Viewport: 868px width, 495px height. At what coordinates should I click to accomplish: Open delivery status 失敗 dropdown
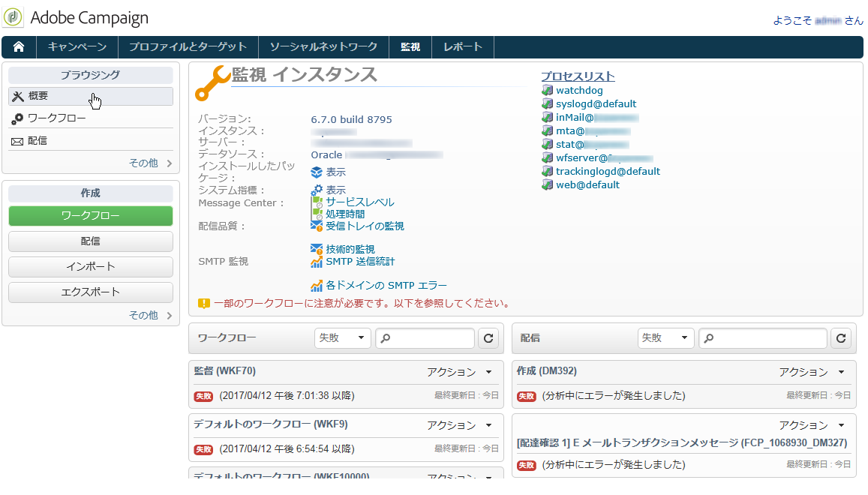click(x=666, y=338)
